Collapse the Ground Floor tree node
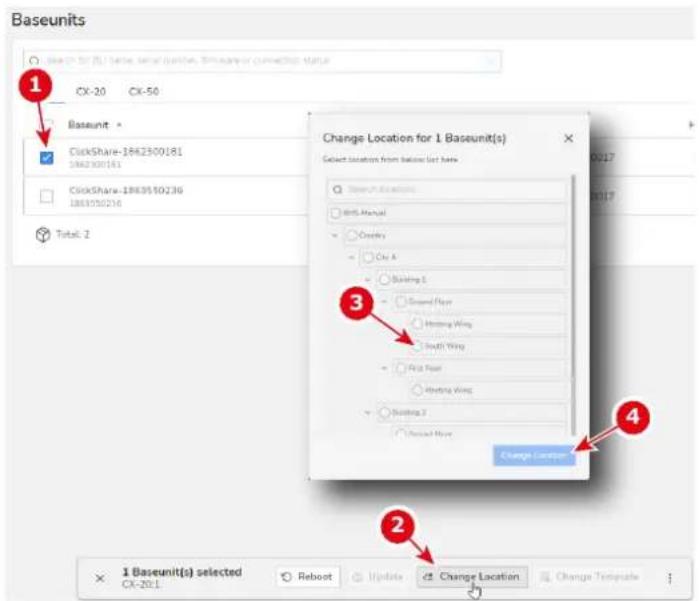Viewport: 699px width, 601px height. coord(384,302)
